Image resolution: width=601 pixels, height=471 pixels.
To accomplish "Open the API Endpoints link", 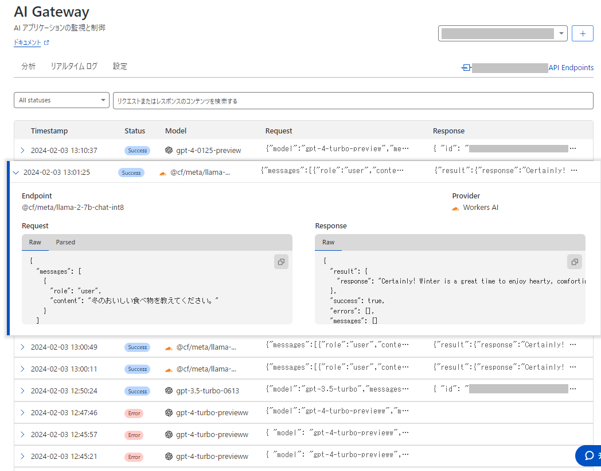I will pos(570,67).
